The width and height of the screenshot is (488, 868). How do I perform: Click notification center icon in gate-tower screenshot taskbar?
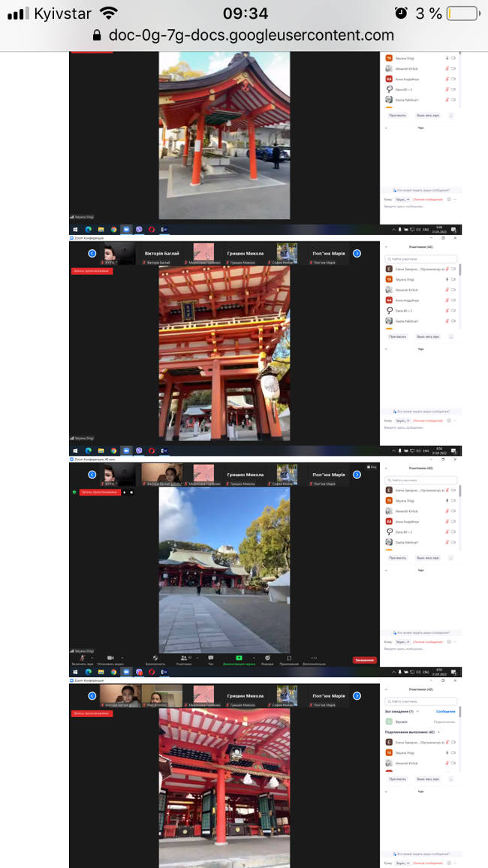point(453,451)
